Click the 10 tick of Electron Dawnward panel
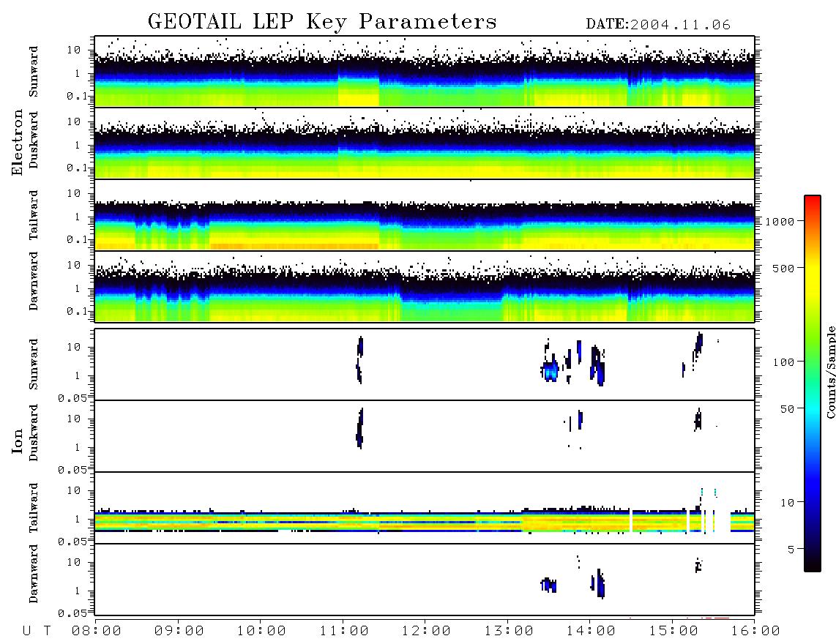This screenshot has height=644, width=836. pyautogui.click(x=74, y=265)
